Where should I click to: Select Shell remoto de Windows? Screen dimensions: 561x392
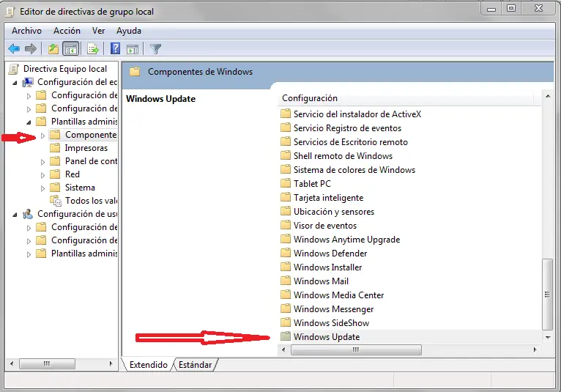pos(343,156)
